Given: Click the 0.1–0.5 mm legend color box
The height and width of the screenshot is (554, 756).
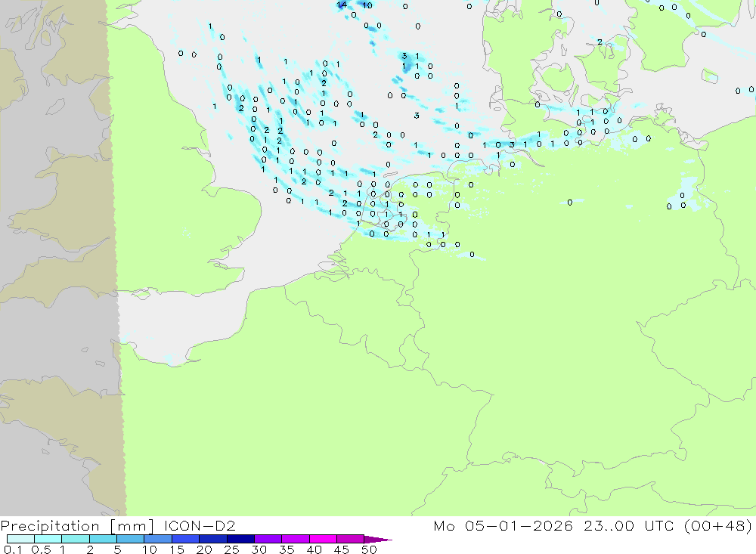Looking at the screenshot, I should [x=20, y=539].
